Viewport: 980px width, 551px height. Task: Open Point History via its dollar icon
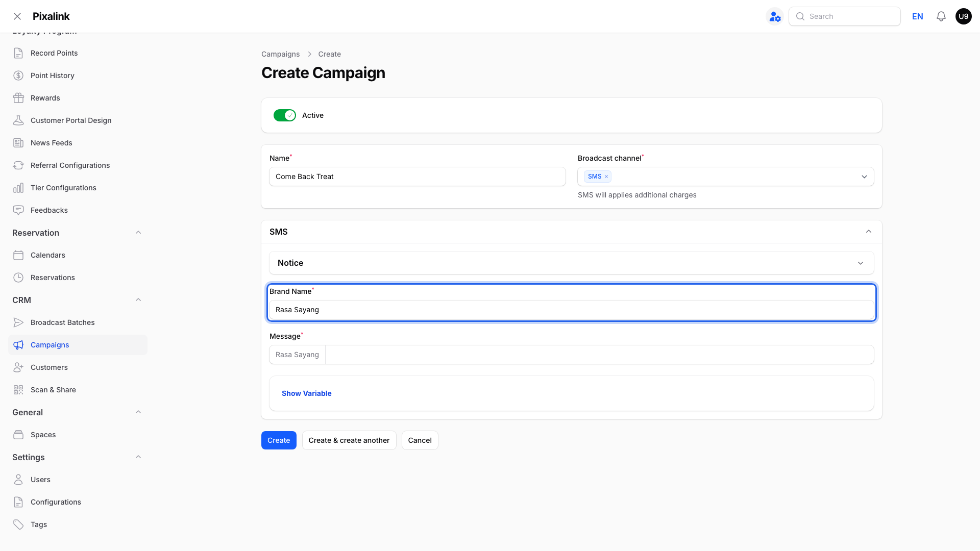[x=18, y=76]
